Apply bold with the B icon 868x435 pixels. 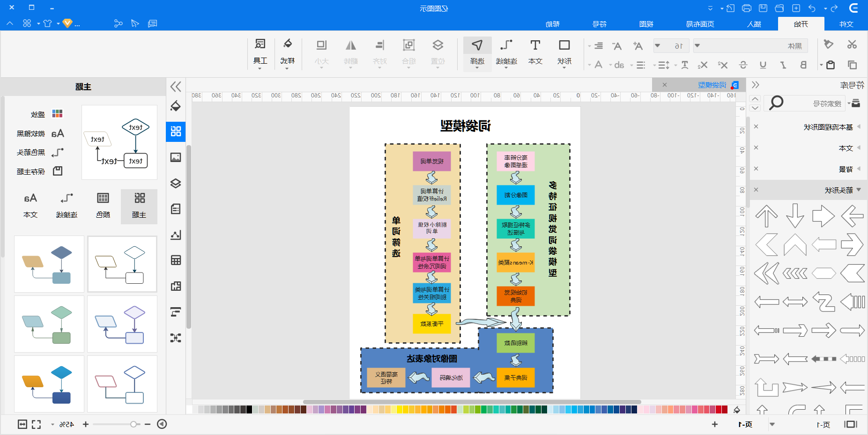coord(803,65)
